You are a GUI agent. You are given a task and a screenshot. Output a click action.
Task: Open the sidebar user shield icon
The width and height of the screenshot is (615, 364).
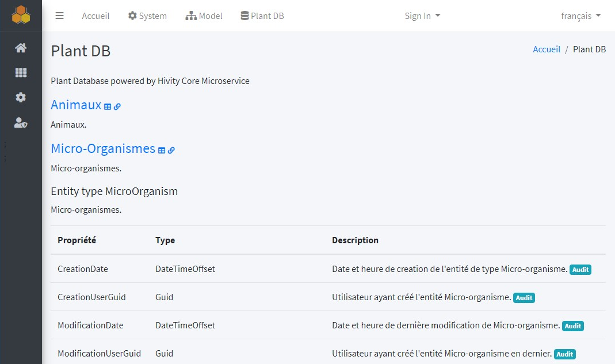(21, 123)
